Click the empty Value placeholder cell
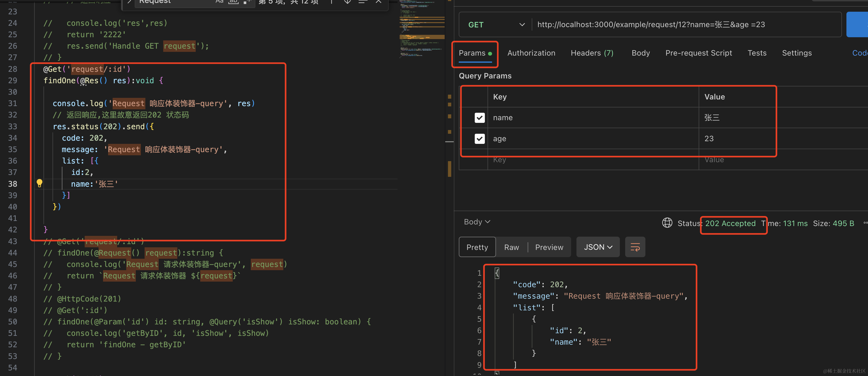 (x=783, y=160)
